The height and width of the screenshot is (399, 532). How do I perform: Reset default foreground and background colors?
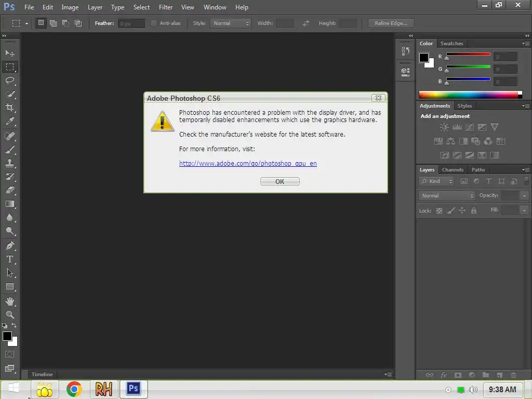4,326
